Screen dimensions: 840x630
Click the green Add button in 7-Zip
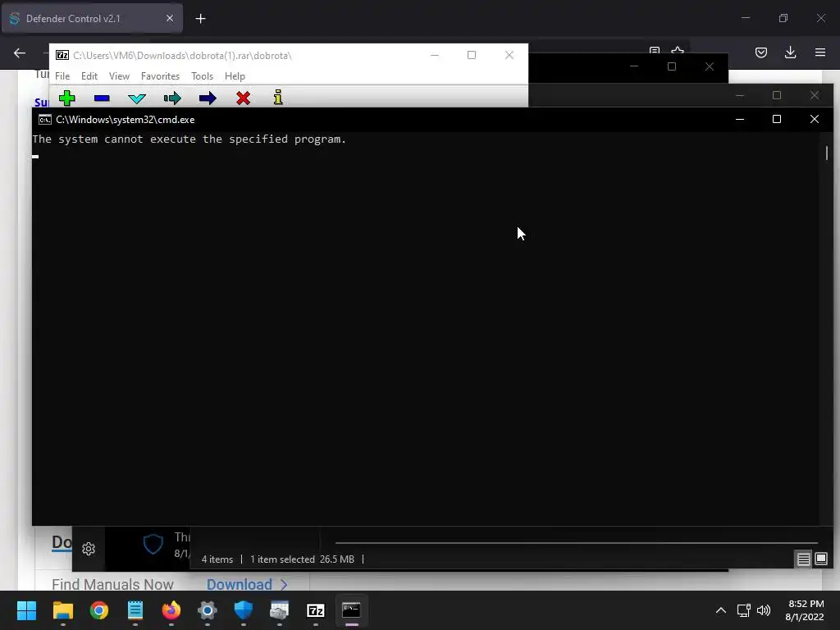(67, 98)
